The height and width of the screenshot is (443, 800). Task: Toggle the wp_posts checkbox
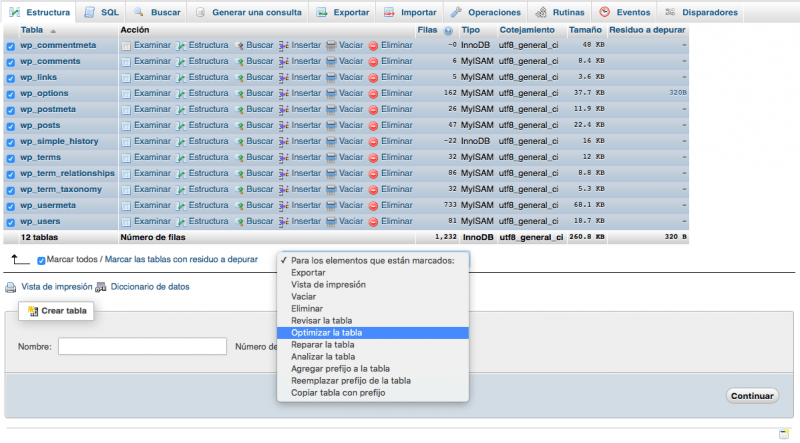pyautogui.click(x=11, y=127)
